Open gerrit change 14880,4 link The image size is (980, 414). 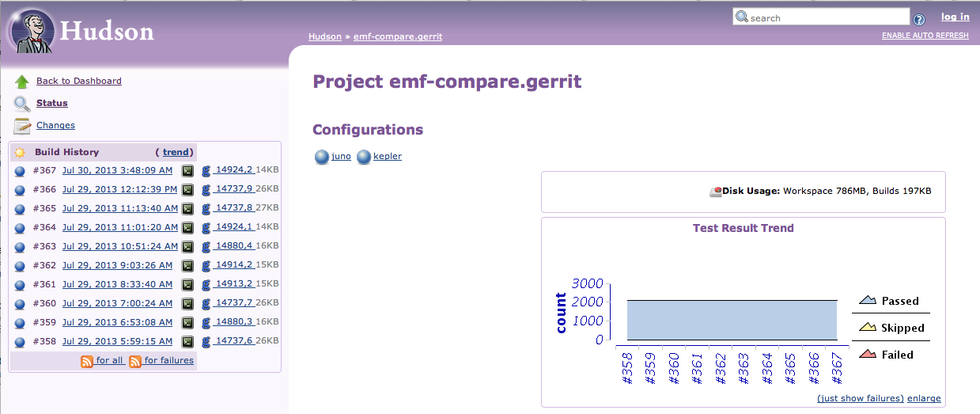coord(234,246)
